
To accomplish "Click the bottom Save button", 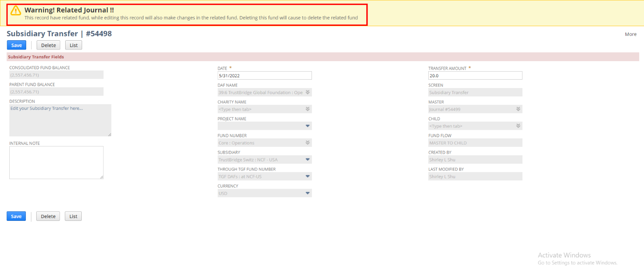I will pos(16,216).
